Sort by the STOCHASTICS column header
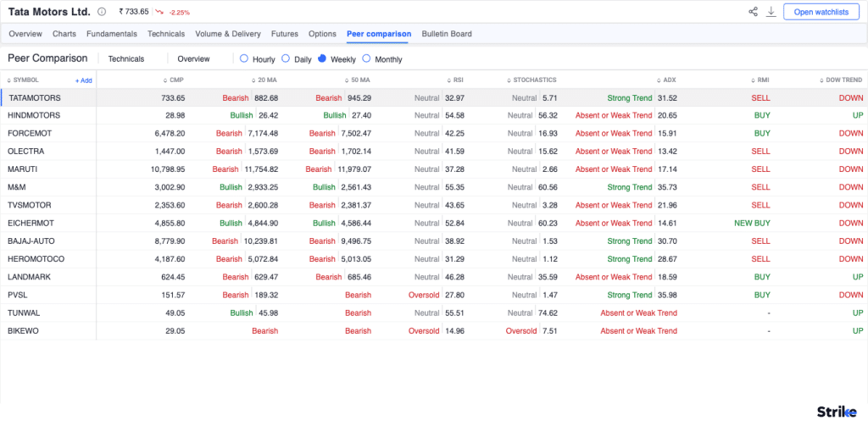 [534, 80]
